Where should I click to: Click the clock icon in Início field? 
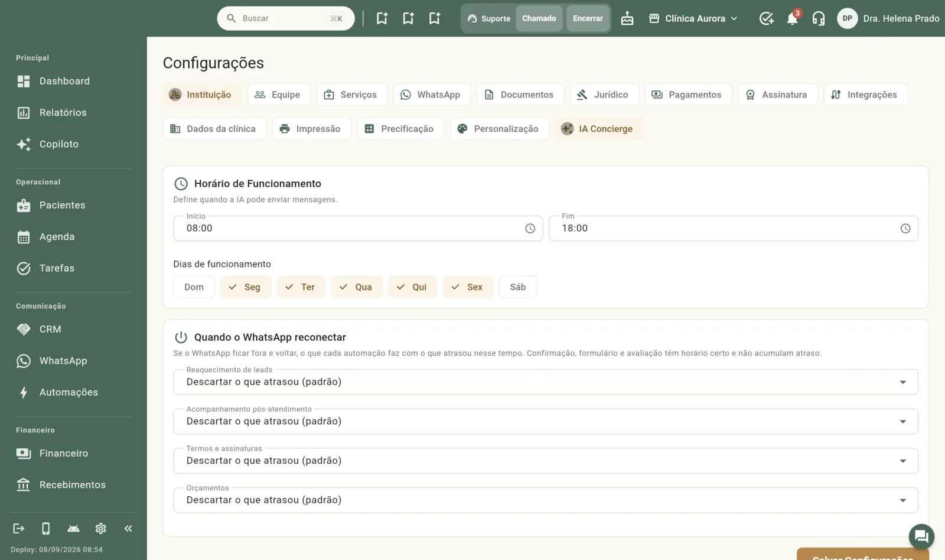coord(530,229)
